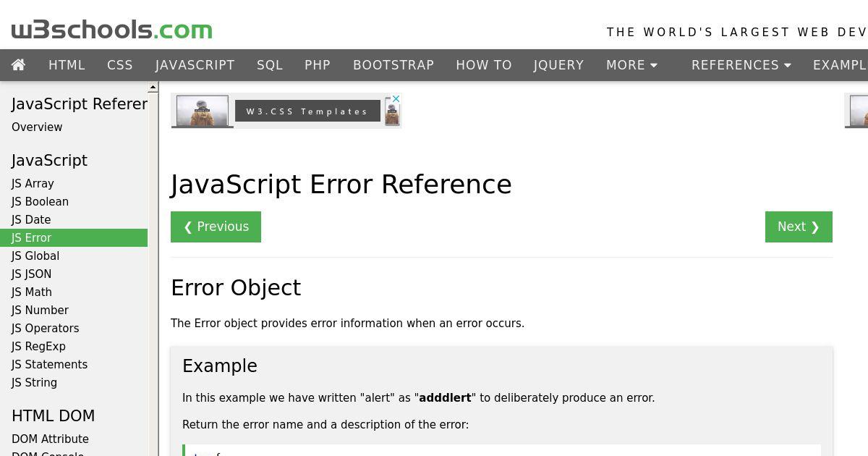Click the home icon in navigation bar
Image resolution: width=868 pixels, height=456 pixels.
[19, 65]
